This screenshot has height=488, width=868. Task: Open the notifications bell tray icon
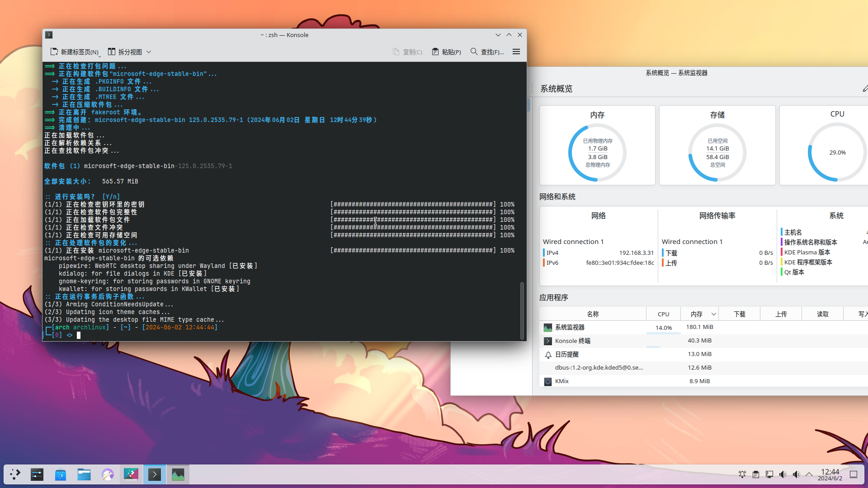pyautogui.click(x=742, y=474)
